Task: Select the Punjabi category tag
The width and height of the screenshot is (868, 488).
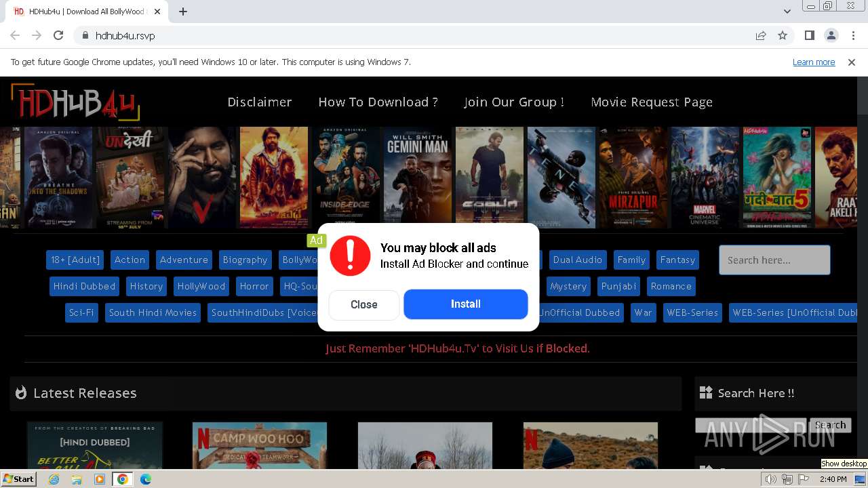Action: coord(619,286)
